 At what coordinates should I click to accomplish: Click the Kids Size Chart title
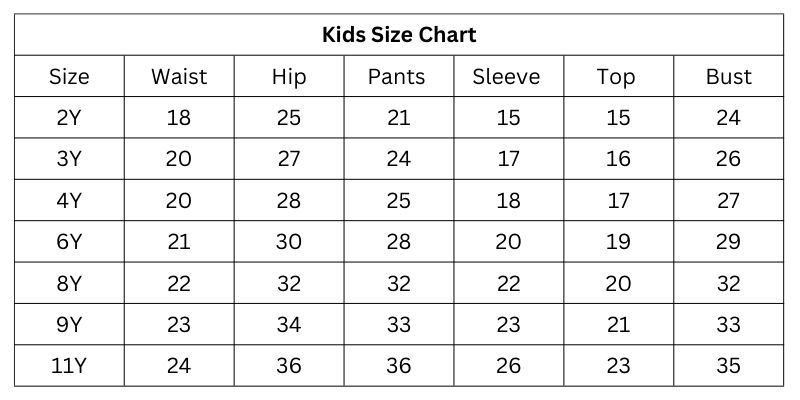[x=399, y=35]
